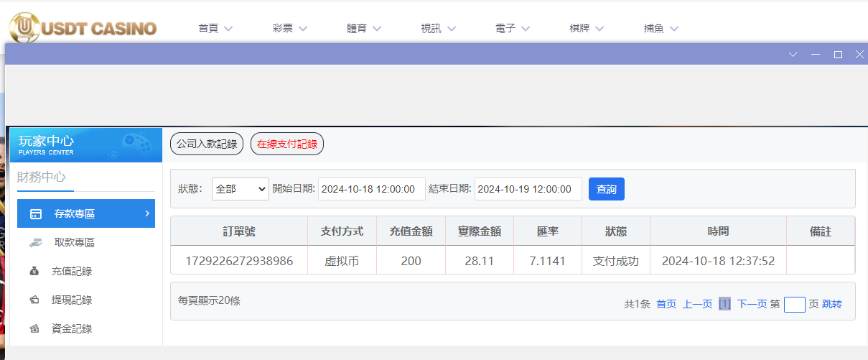
Task: Click the 取款專區 cash icon
Action: (x=35, y=243)
